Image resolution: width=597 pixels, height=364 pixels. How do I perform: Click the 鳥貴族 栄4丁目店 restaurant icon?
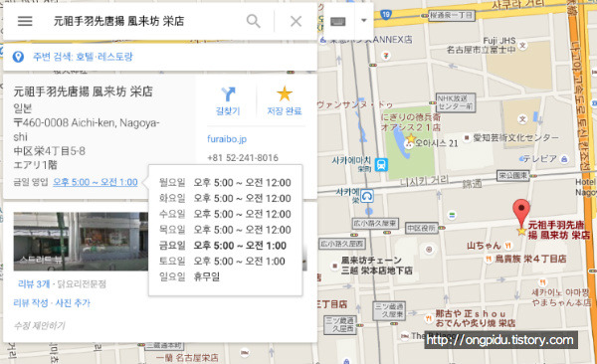point(489,259)
